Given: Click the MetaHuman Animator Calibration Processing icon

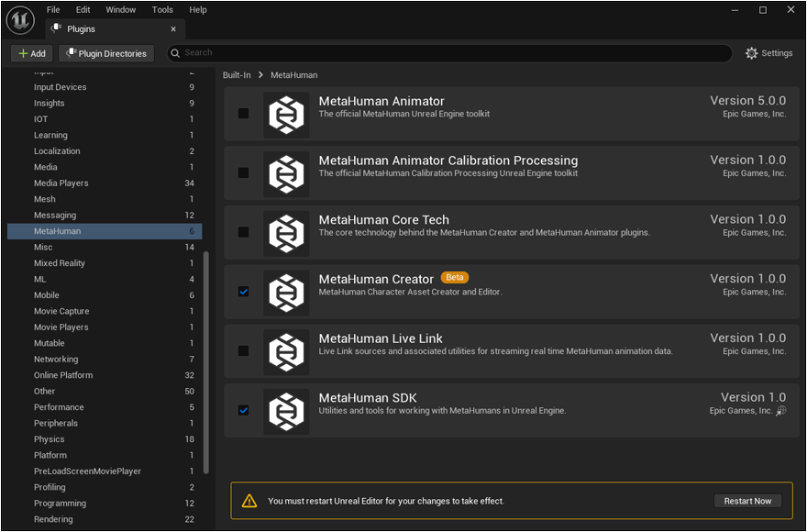Looking at the screenshot, I should click(287, 174).
